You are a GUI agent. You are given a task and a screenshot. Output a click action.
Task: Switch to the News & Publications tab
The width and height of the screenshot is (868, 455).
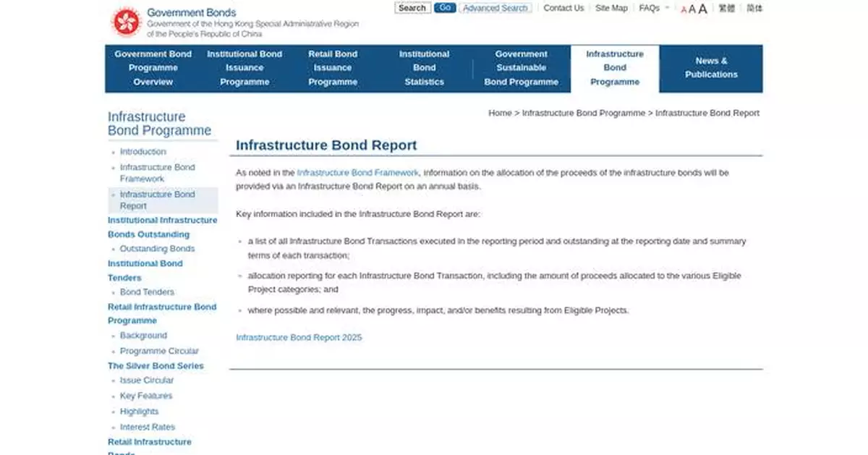[710, 67]
